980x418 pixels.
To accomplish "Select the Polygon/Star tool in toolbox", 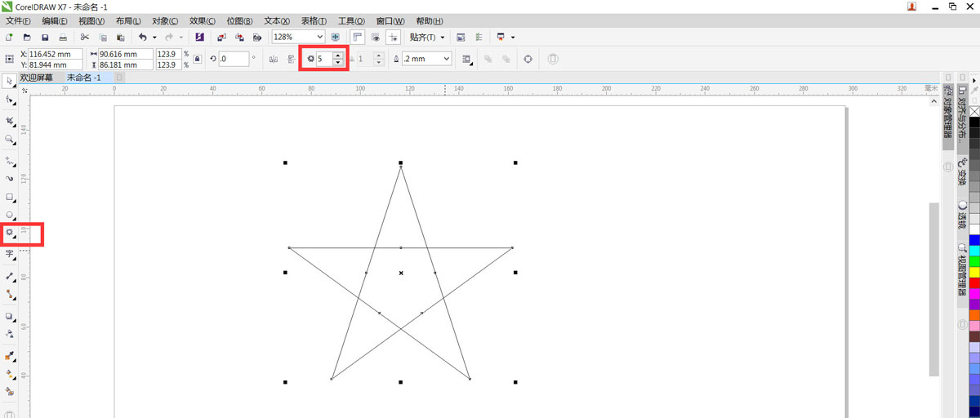I will click(10, 233).
